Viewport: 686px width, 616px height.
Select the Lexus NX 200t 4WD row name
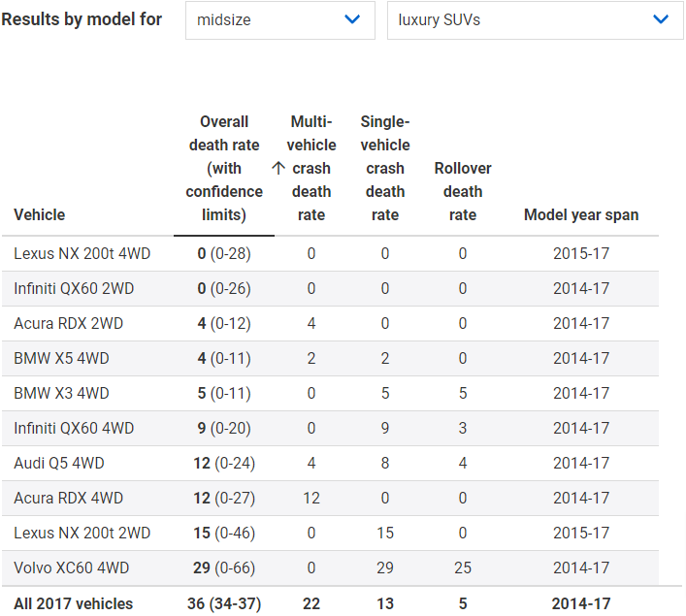82,254
